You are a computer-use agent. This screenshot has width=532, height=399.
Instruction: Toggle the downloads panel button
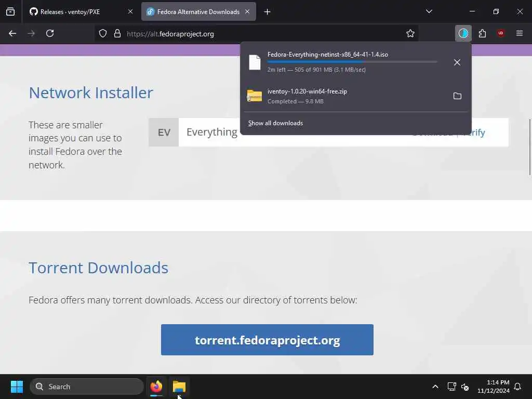pos(463,34)
